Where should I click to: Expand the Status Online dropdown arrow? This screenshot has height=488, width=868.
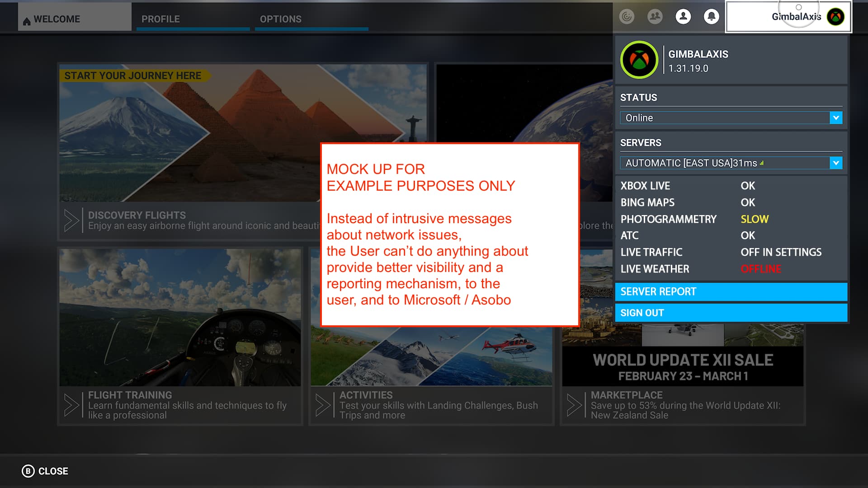[x=836, y=118]
